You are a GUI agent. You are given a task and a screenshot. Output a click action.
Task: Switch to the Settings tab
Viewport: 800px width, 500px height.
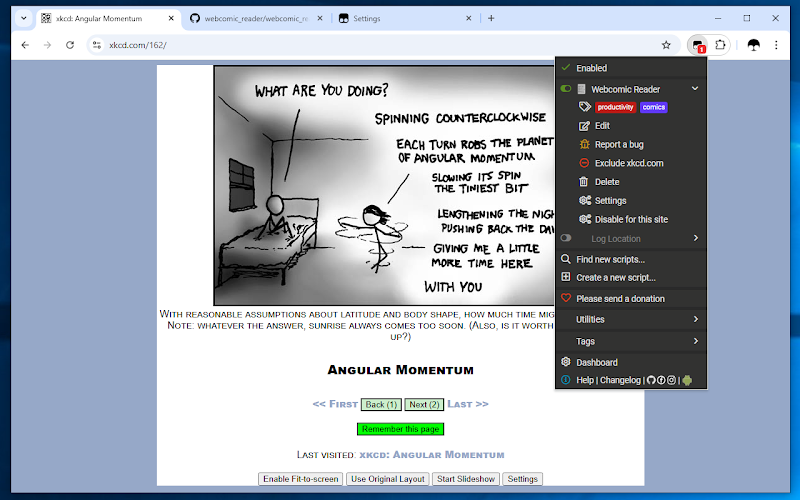coord(406,18)
